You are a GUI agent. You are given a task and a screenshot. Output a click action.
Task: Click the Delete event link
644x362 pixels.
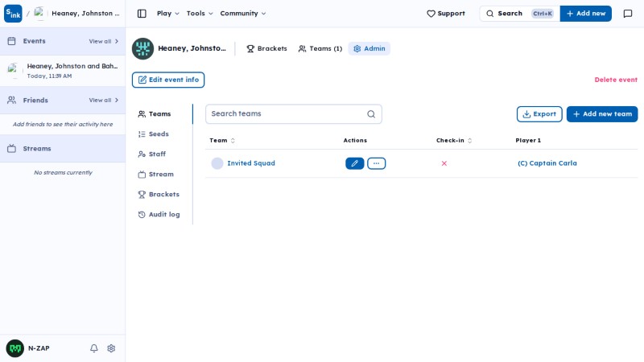coord(616,80)
